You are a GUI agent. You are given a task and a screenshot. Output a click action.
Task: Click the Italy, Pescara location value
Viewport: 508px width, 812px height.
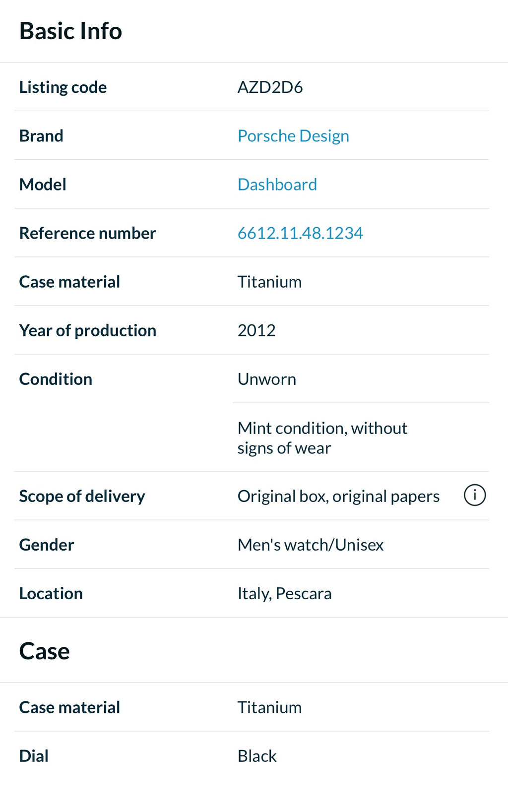coord(284,593)
